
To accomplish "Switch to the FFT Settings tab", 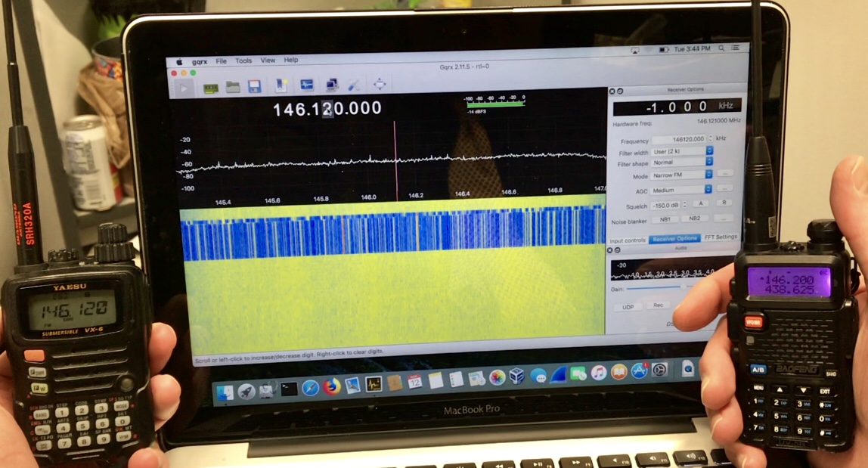I will coord(721,237).
